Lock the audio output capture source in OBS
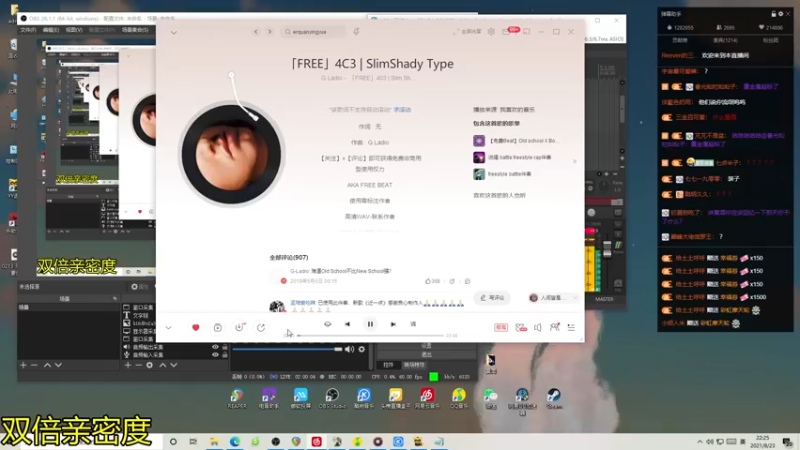The image size is (800, 450). [224, 347]
